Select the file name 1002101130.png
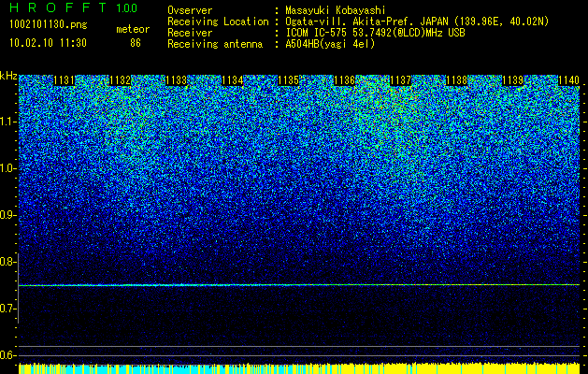This screenshot has width=588, height=374. click(49, 24)
